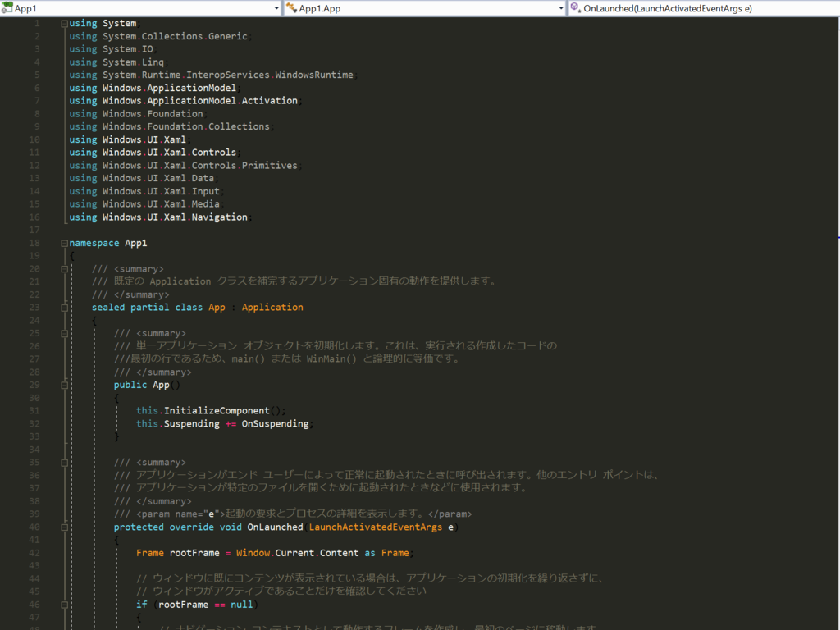The image size is (840, 630).
Task: Click the App1 project icon in navigation bar
Action: pos(7,7)
